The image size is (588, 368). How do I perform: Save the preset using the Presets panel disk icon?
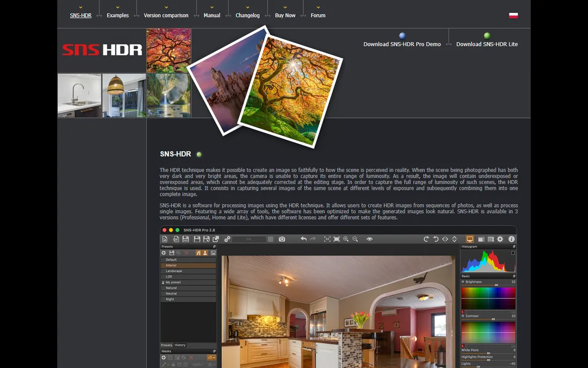(172, 253)
